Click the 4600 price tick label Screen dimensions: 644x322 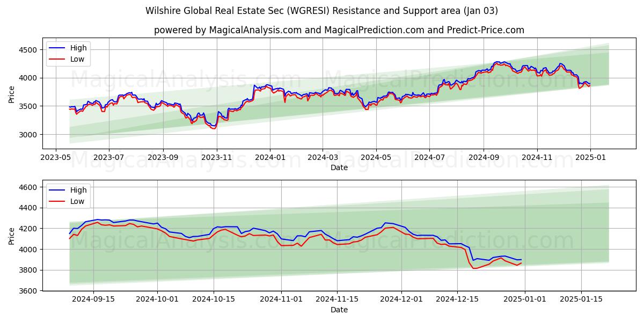tap(28, 187)
